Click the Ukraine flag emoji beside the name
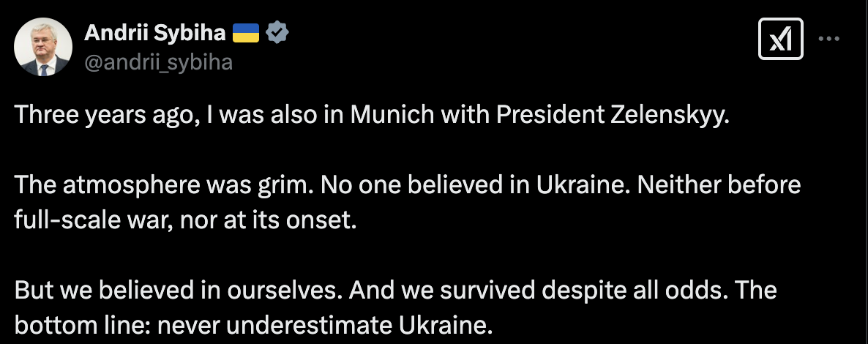Viewport: 868px width, 344px height. [x=246, y=33]
